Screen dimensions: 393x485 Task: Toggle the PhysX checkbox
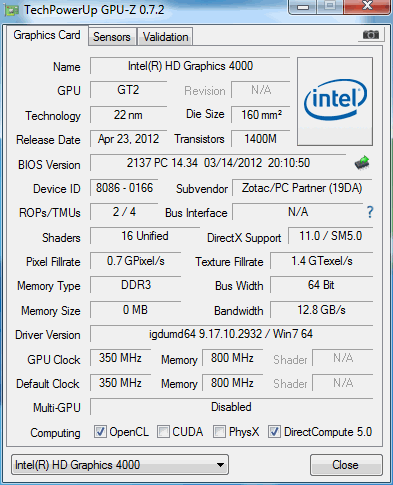[x=219, y=432]
